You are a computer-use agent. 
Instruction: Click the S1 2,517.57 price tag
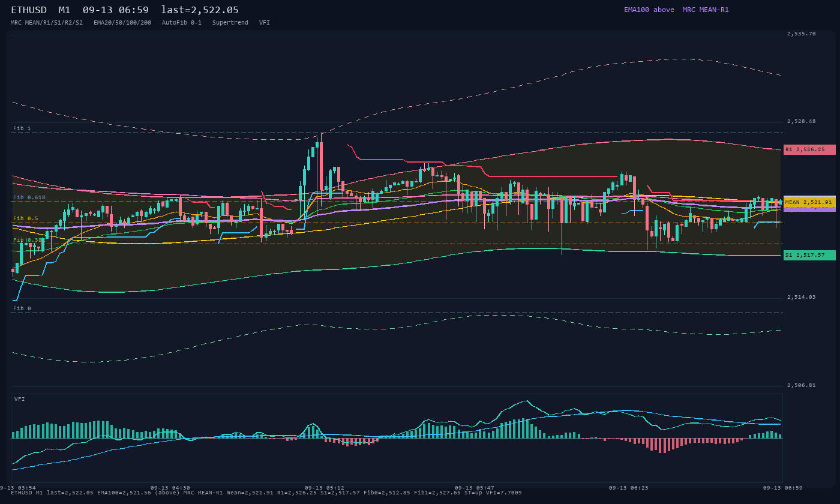click(x=809, y=255)
